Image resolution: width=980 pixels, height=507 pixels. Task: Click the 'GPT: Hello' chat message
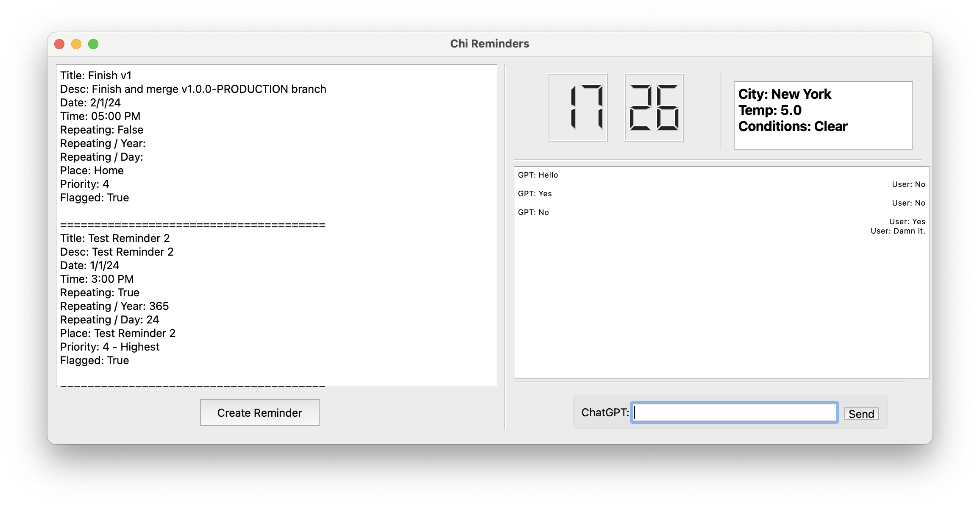(538, 175)
